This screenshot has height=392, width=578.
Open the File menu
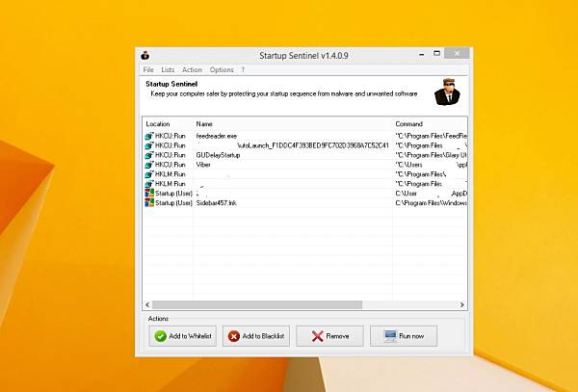pyautogui.click(x=148, y=69)
